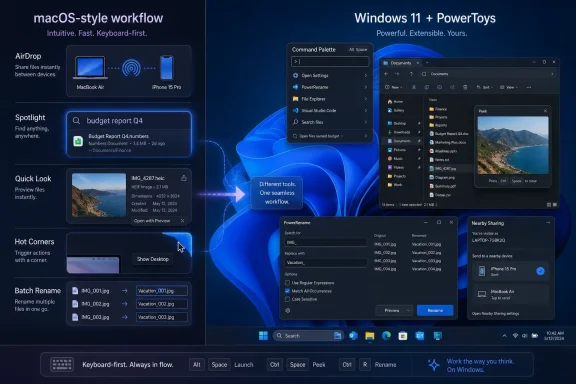Select Open Settings in Command Palette
Image resolution: width=576 pixels, height=384 pixels.
click(330, 75)
